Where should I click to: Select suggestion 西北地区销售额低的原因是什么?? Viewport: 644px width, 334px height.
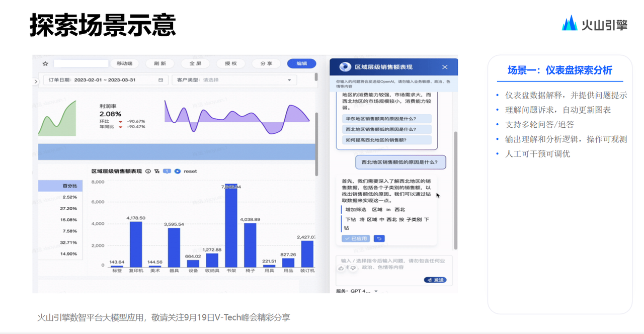click(386, 129)
